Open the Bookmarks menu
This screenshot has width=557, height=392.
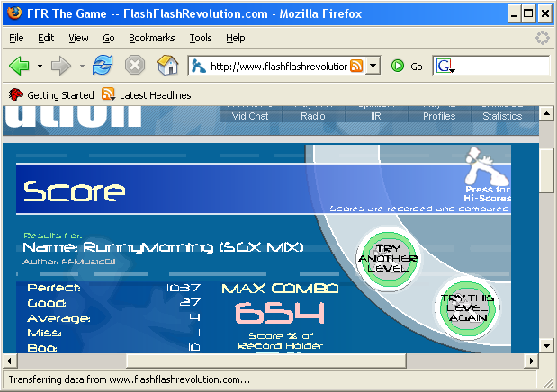point(152,39)
